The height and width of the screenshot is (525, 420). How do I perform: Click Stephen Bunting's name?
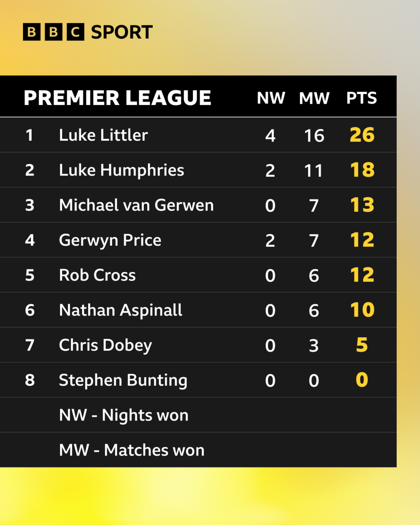pos(123,380)
